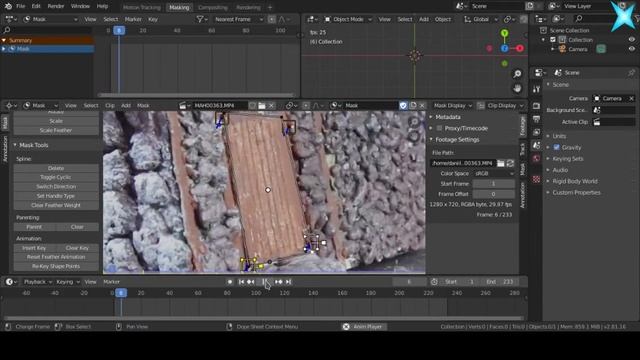Jump to next keyframe

tap(279, 282)
